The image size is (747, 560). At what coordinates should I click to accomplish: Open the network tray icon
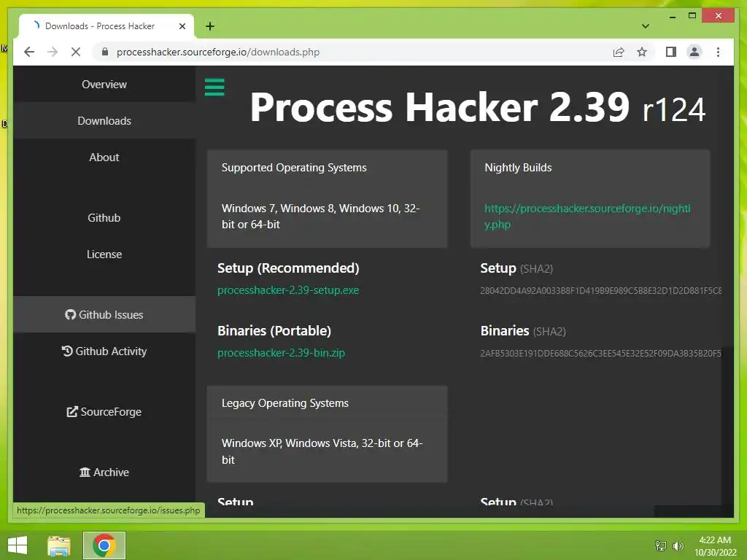660,545
